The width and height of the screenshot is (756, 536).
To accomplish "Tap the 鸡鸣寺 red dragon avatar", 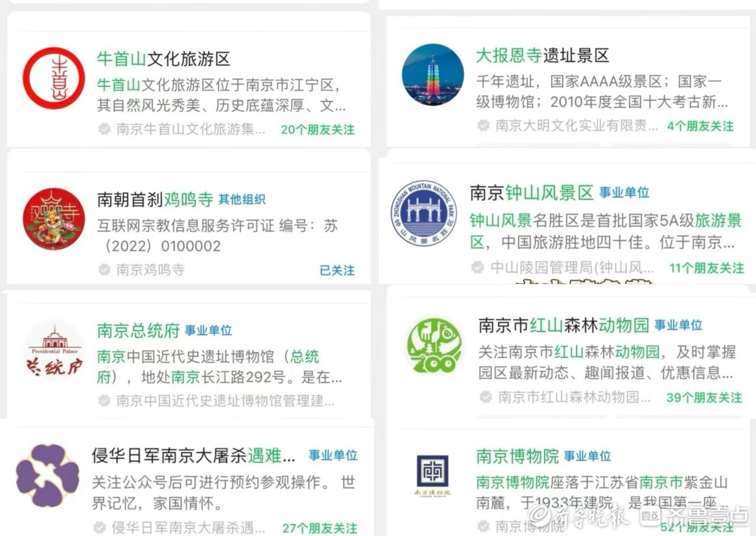I will coord(54,219).
